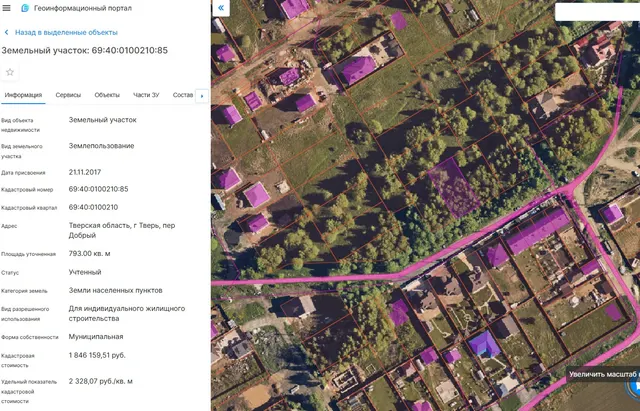This screenshot has height=411, width=640.
Task: Open the Геоинформационный портал title link
Action: pos(83,8)
